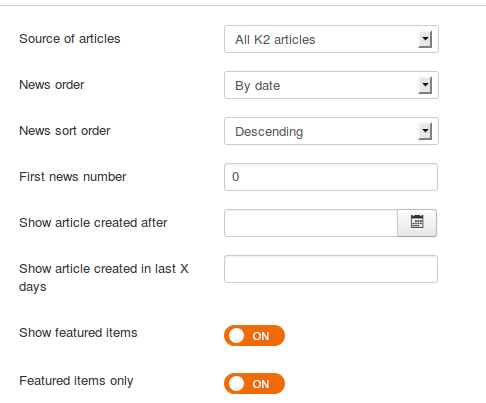Screen dimensions: 486x403
Task: Click the Source of articles label
Action: [x=70, y=39]
